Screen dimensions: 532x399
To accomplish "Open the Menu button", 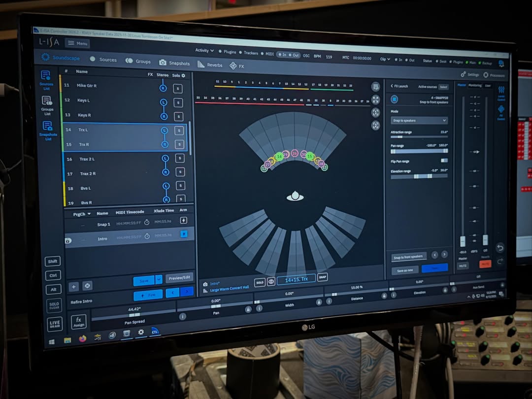I will (x=78, y=43).
